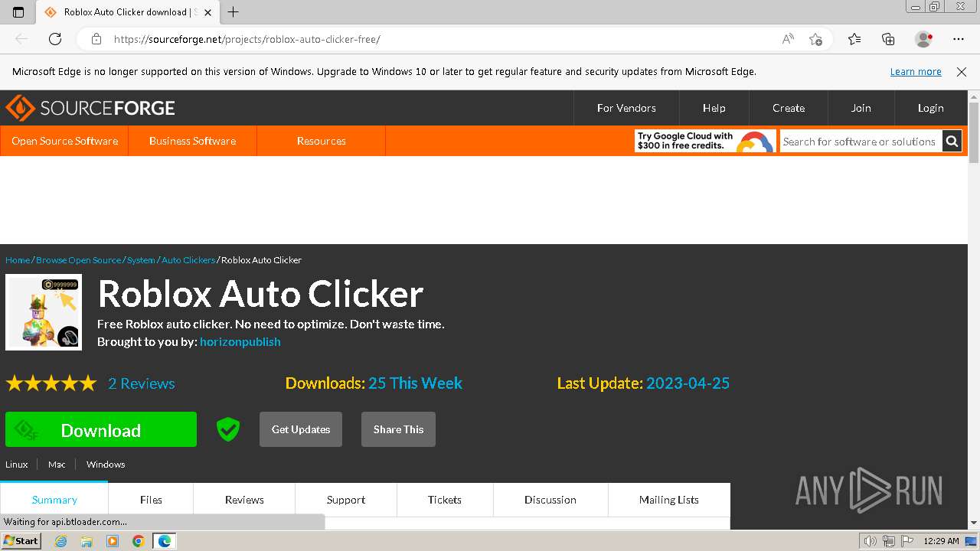Open the 2 Reviews link
Image resolution: width=980 pixels, height=551 pixels.
tap(141, 383)
